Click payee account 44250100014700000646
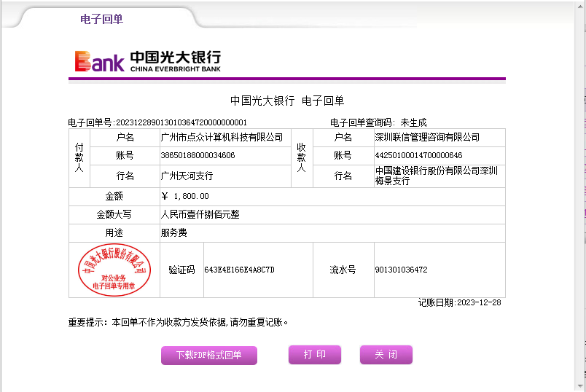Image resolution: width=586 pixels, height=392 pixels. click(418, 155)
